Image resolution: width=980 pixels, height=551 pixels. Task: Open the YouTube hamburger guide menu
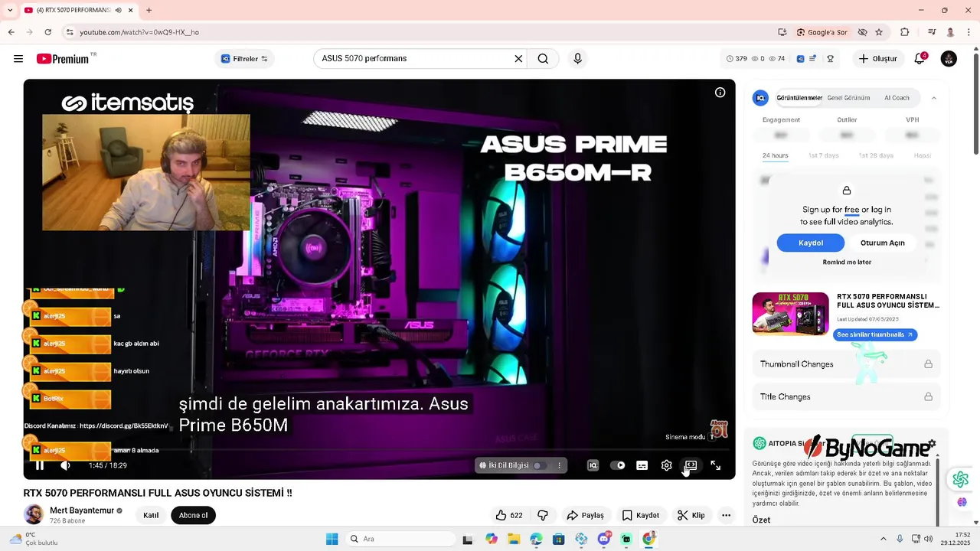(x=18, y=59)
